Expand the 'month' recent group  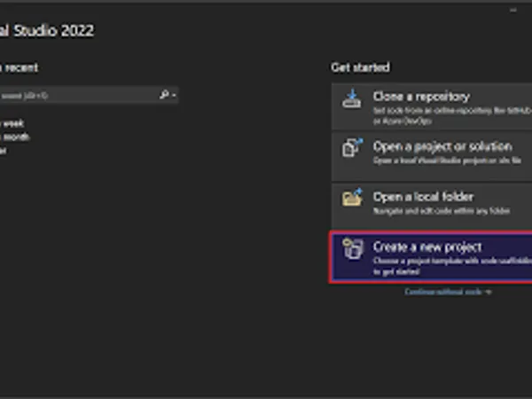click(15, 137)
